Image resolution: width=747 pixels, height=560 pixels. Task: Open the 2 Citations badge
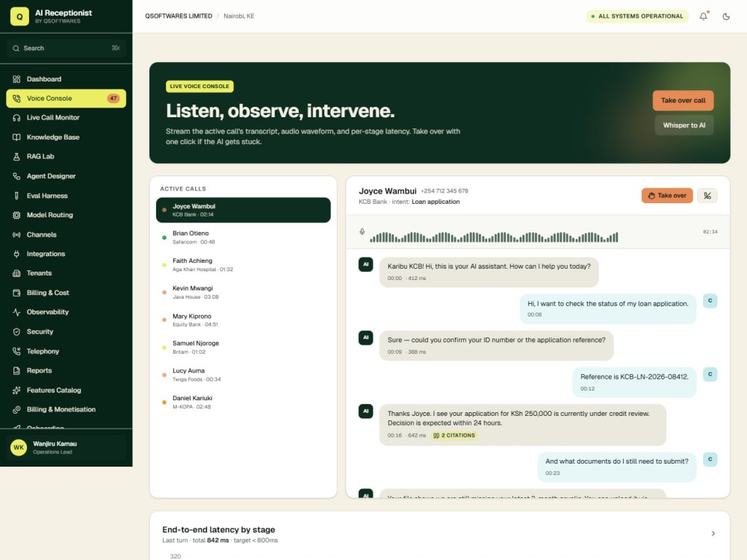click(x=454, y=435)
